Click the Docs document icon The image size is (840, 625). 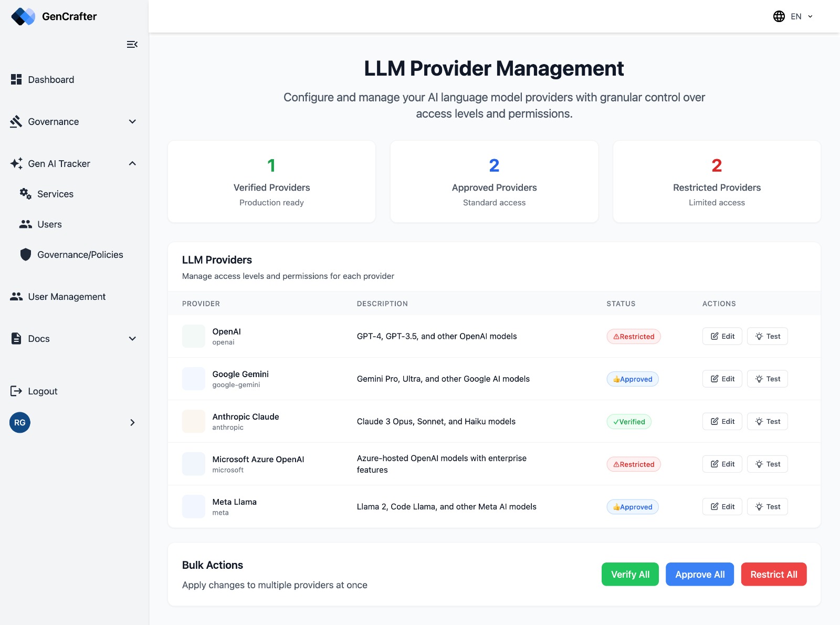pos(16,339)
